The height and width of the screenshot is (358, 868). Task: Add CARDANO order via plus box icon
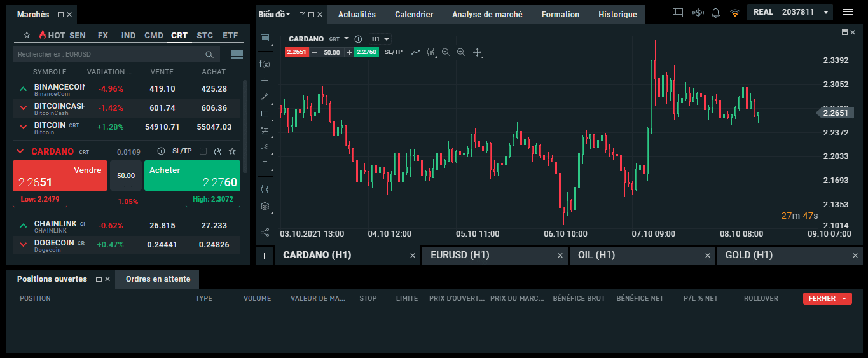203,151
